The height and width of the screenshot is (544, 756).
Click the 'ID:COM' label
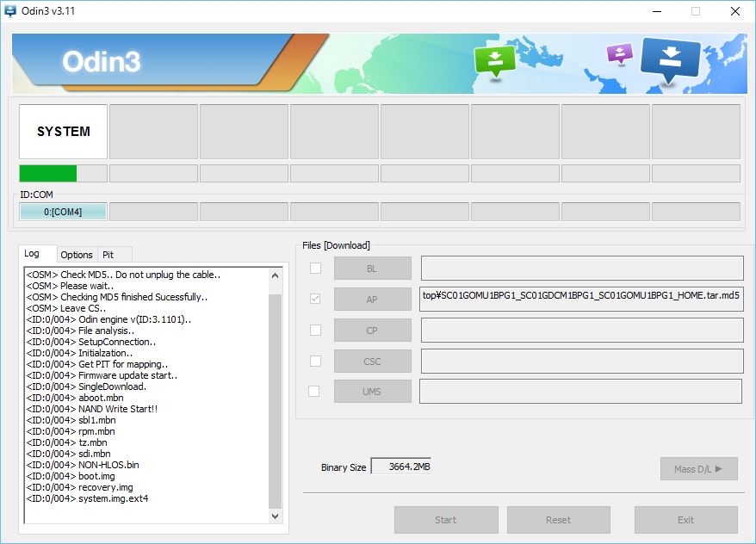click(x=37, y=195)
